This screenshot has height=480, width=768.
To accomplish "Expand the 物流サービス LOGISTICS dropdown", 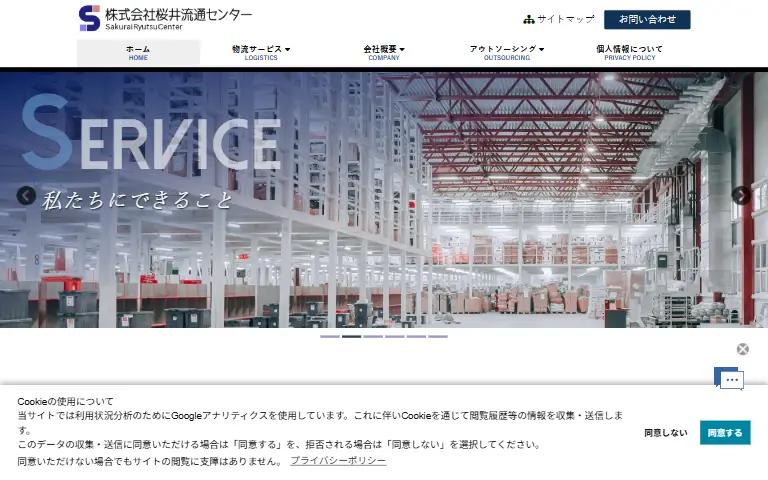I will point(261,52).
